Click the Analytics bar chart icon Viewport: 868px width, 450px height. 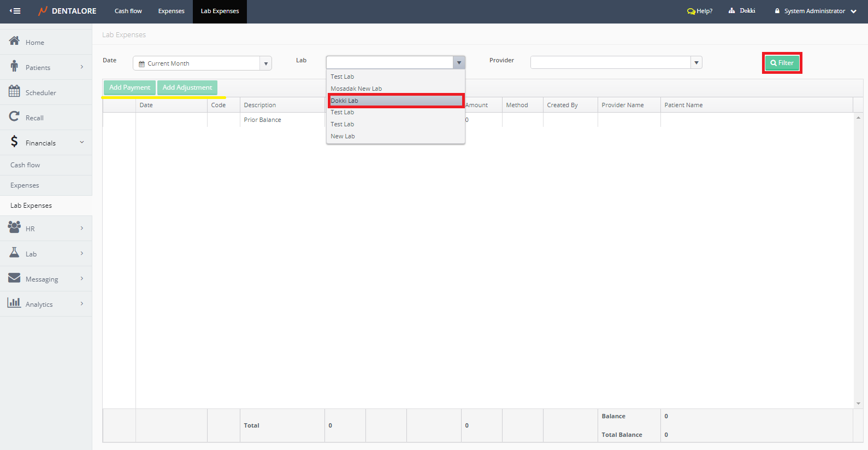click(14, 302)
